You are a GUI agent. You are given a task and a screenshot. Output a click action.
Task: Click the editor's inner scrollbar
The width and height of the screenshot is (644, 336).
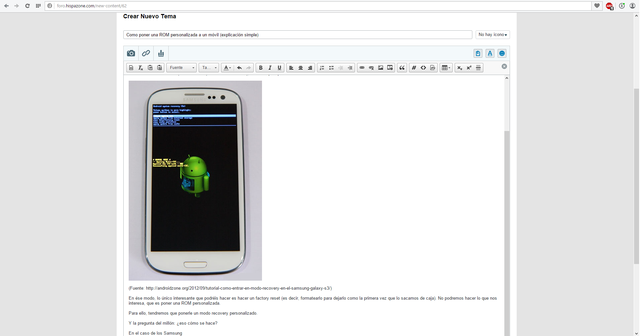(507, 233)
